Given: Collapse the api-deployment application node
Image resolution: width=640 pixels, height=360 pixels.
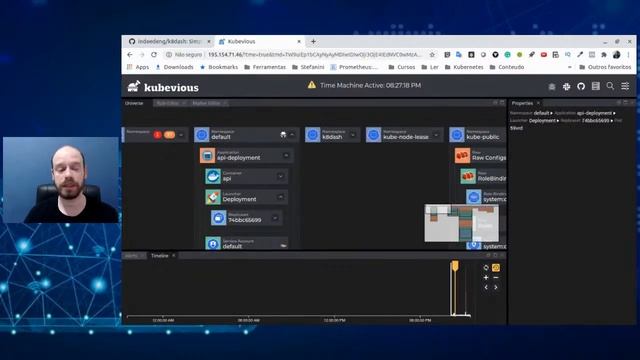Looking at the screenshot, I should [286, 156].
